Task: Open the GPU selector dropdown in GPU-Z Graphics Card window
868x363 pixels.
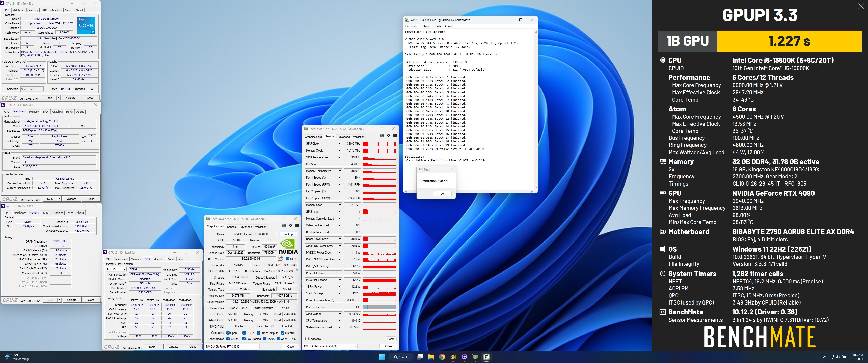Action: 232,346
